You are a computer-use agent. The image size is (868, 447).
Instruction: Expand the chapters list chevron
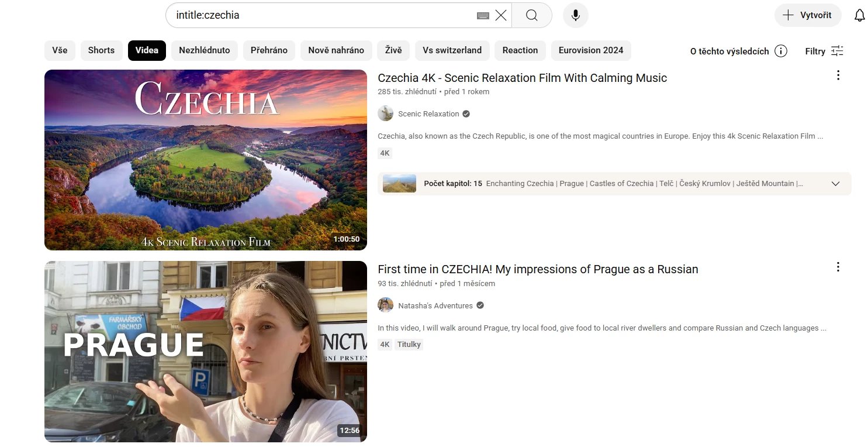[835, 184]
